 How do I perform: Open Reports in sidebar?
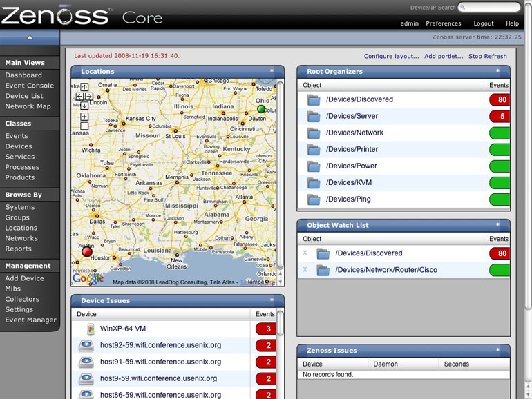pos(19,249)
